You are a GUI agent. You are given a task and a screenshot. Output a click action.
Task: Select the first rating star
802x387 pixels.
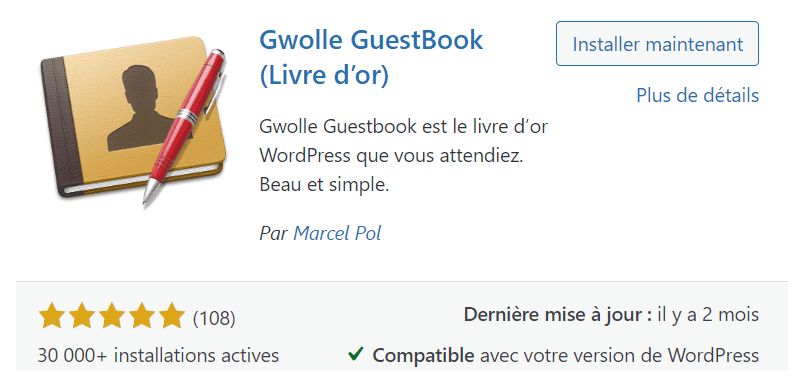pos(52,315)
